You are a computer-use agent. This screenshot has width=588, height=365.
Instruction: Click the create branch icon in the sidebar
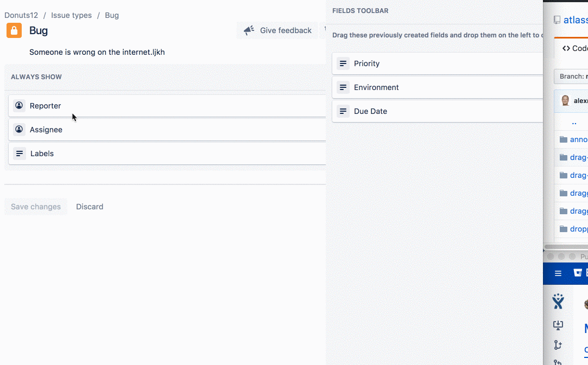pyautogui.click(x=558, y=345)
